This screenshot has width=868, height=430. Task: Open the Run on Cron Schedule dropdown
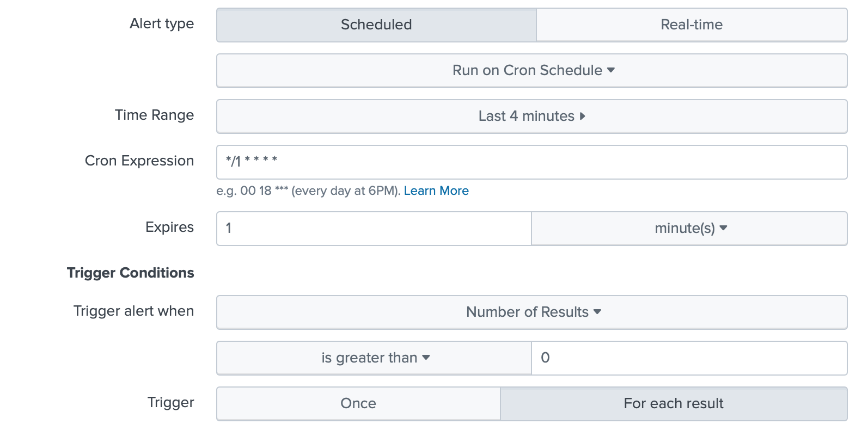527,71
